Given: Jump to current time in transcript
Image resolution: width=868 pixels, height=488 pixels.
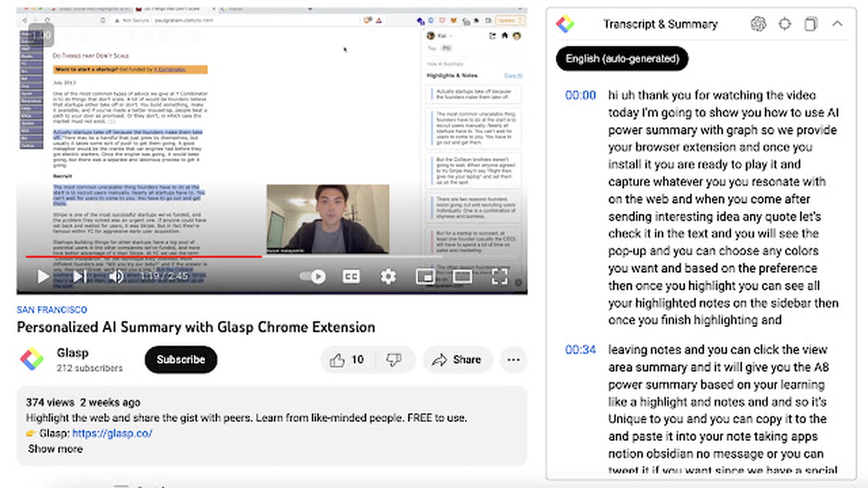Looking at the screenshot, I should 784,24.
